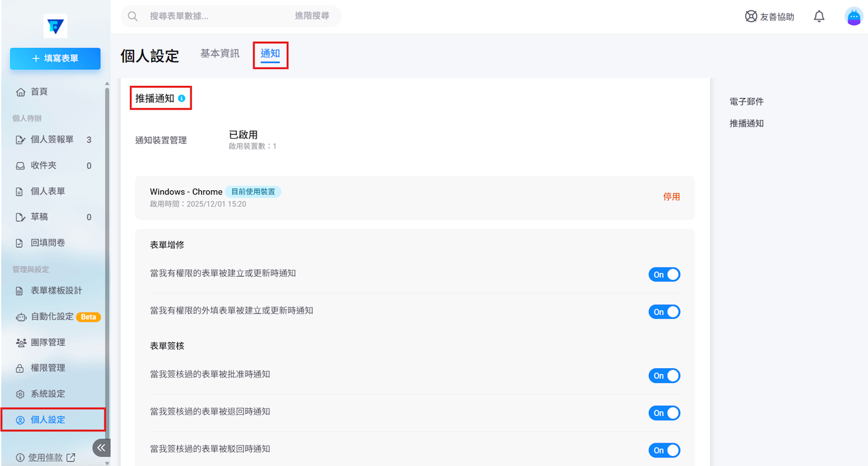Click the push notification info icon
The width and height of the screenshot is (868, 466).
(182, 98)
